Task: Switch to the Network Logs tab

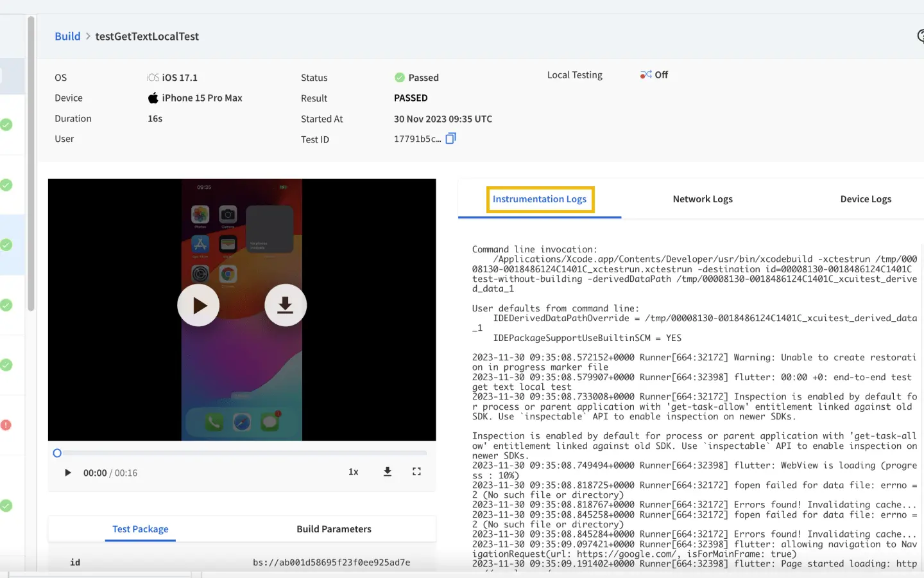Action: click(x=702, y=199)
